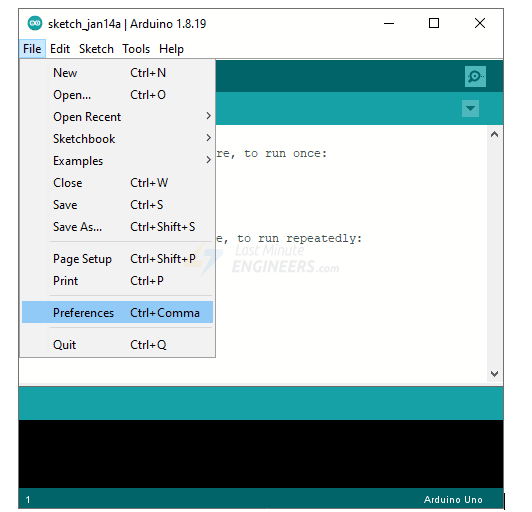This screenshot has height=512, width=532.
Task: Open the Tools menu
Action: (x=136, y=49)
